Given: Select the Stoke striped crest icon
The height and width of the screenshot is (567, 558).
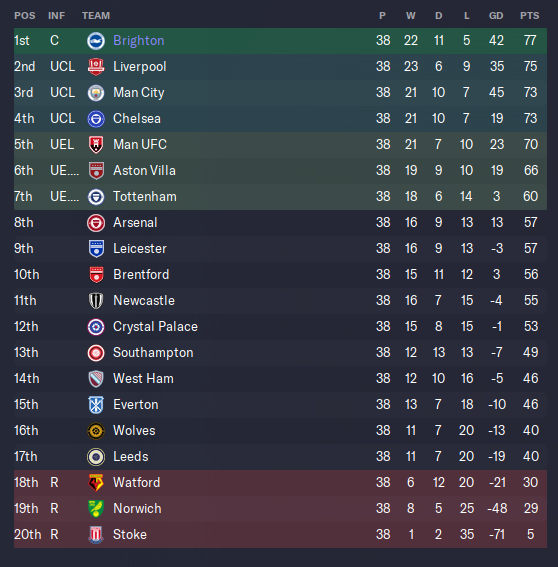Looking at the screenshot, I should [x=96, y=534].
